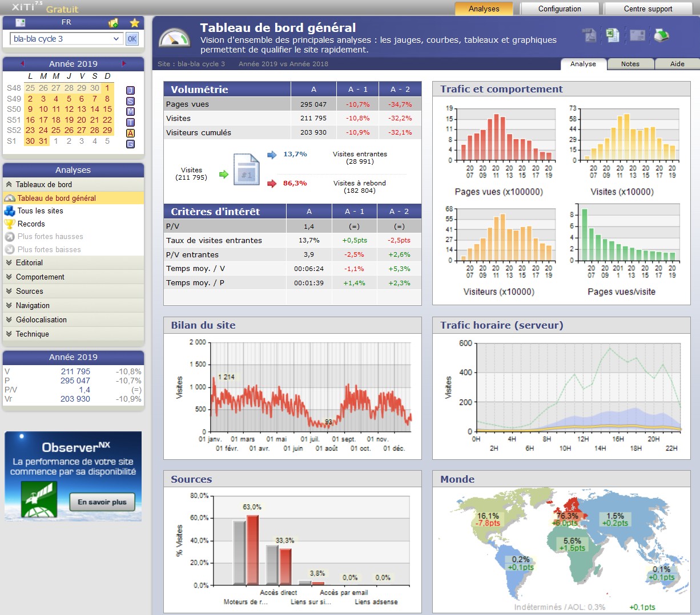This screenshot has width=700, height=615.
Task: Expand the Technique section
Action: click(x=73, y=334)
